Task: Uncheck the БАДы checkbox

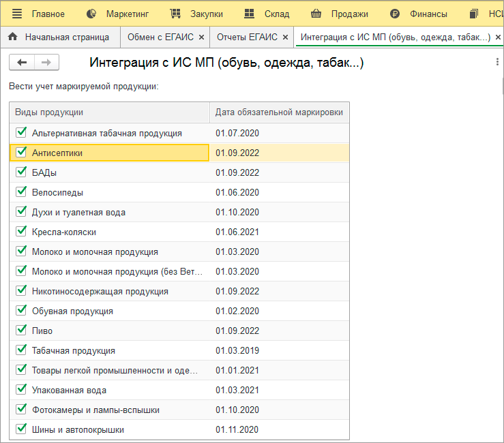Action: [21, 172]
